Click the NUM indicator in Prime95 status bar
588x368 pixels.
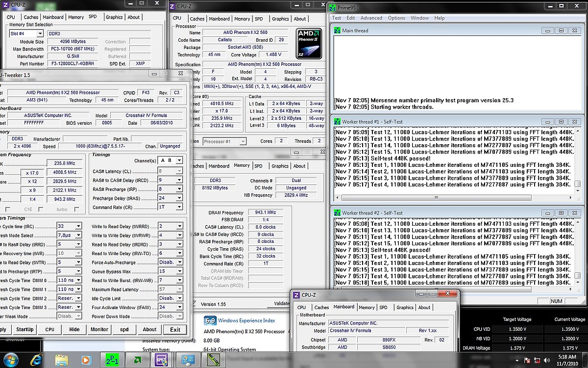557,301
